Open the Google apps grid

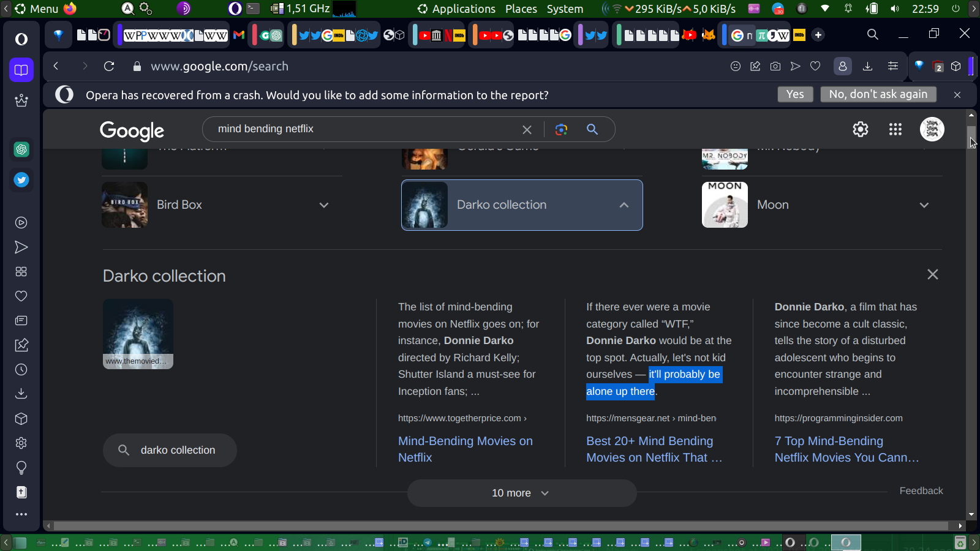(895, 129)
